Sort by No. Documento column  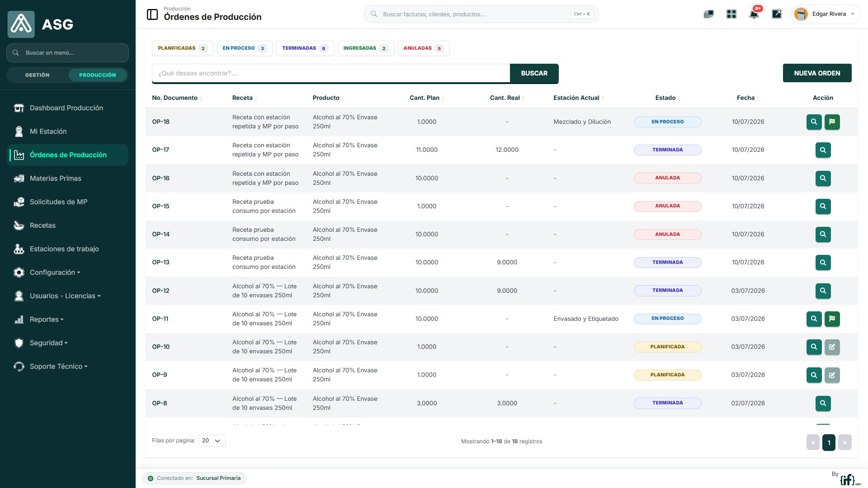177,98
